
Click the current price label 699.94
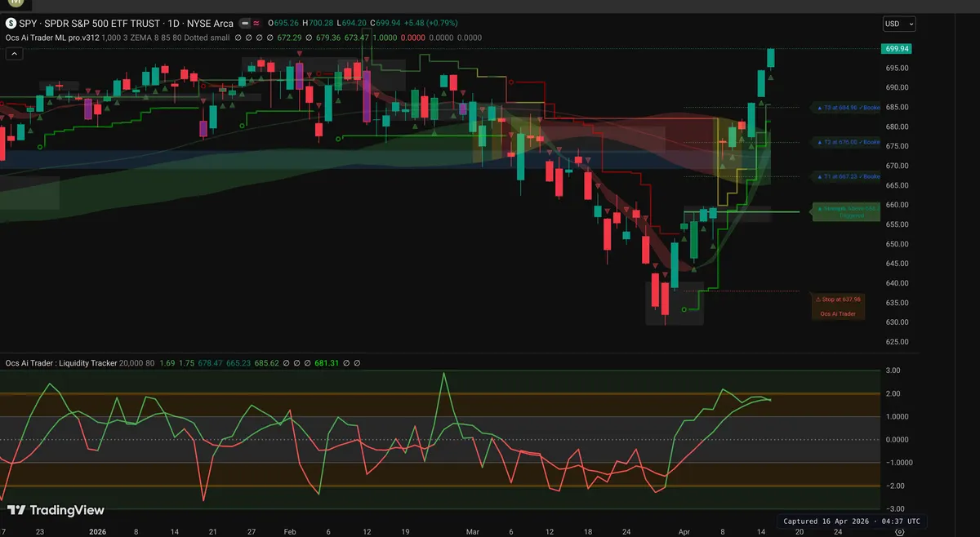(x=897, y=49)
